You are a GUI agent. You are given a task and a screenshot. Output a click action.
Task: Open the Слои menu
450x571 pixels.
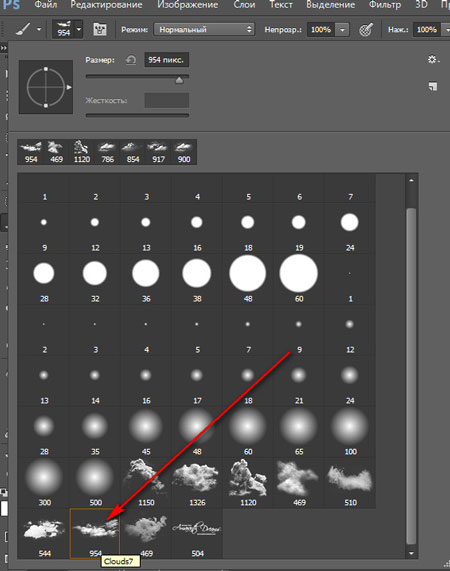click(x=244, y=5)
